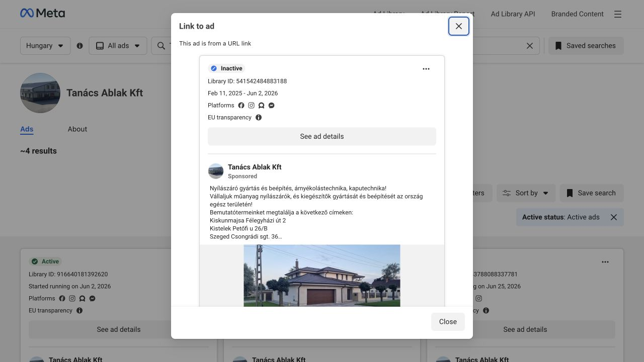The width and height of the screenshot is (644, 362).
Task: Click Tanács Ablak Kft page title heading
Action: click(x=105, y=93)
